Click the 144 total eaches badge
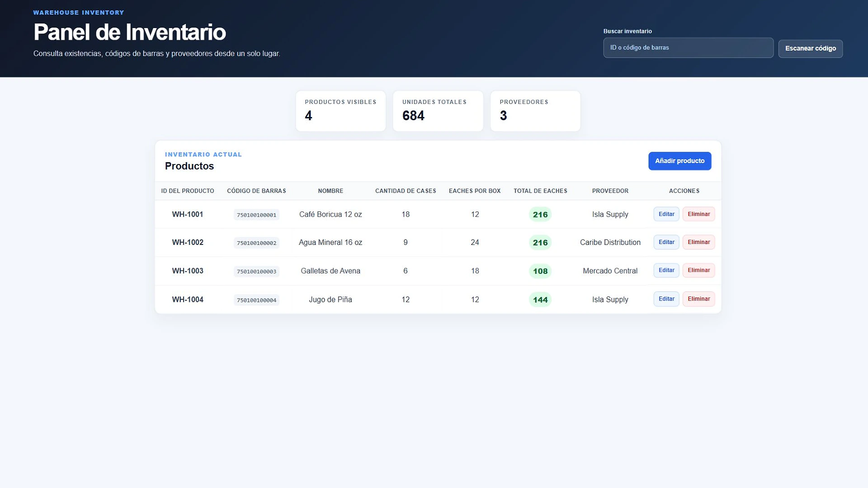The height and width of the screenshot is (488, 868). pyautogui.click(x=540, y=300)
